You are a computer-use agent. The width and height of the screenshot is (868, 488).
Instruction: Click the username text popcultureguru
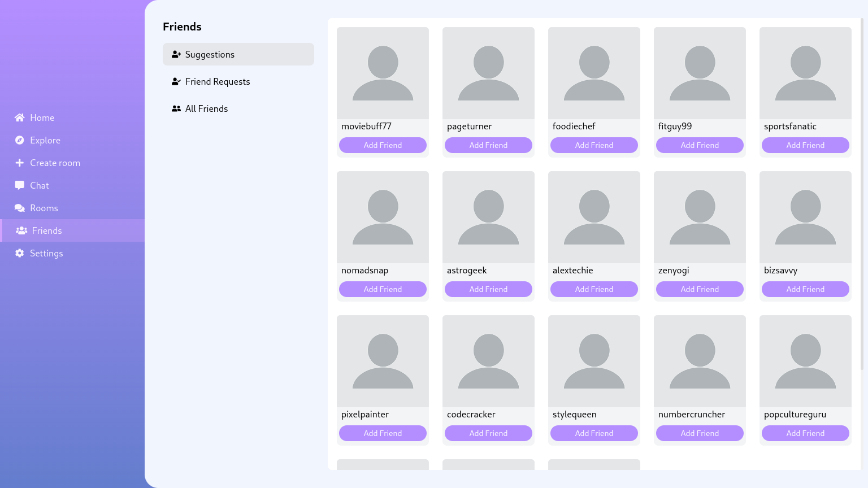point(795,415)
